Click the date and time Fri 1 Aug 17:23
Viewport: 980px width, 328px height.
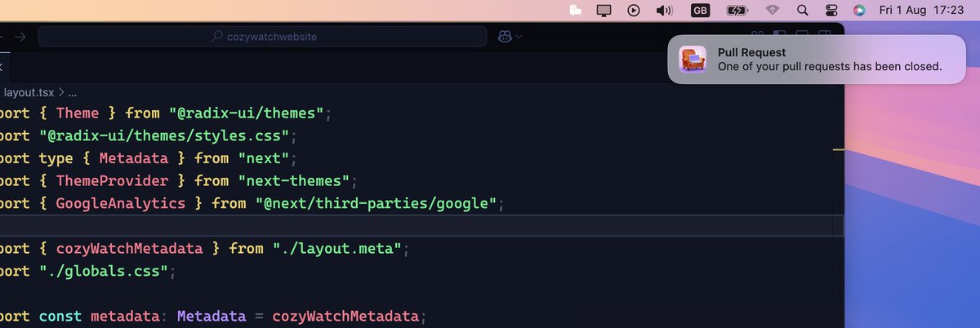click(x=923, y=11)
